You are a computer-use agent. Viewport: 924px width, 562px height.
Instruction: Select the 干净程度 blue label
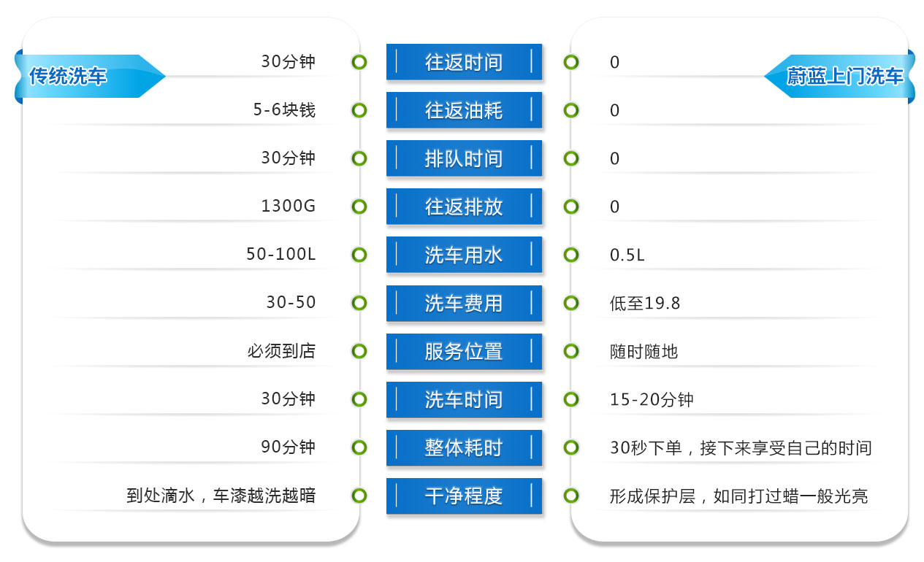point(464,496)
